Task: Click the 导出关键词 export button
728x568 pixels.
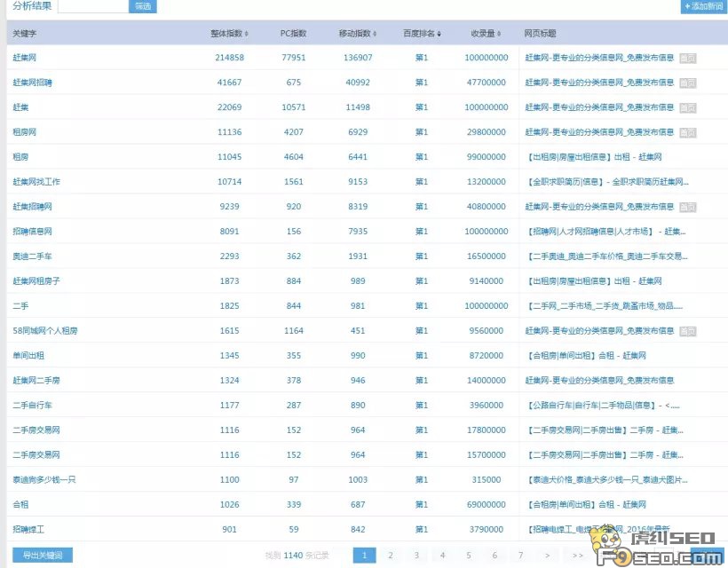Action: [x=41, y=554]
